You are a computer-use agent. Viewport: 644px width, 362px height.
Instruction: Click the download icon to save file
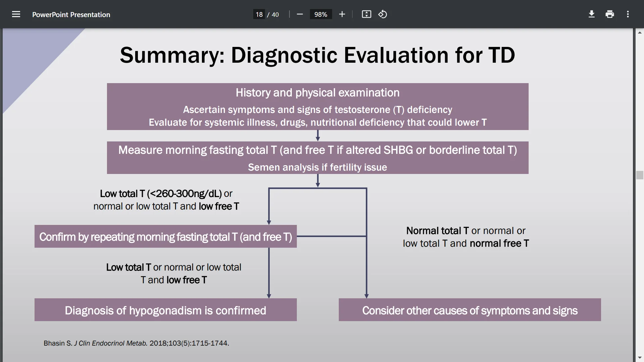click(x=592, y=14)
